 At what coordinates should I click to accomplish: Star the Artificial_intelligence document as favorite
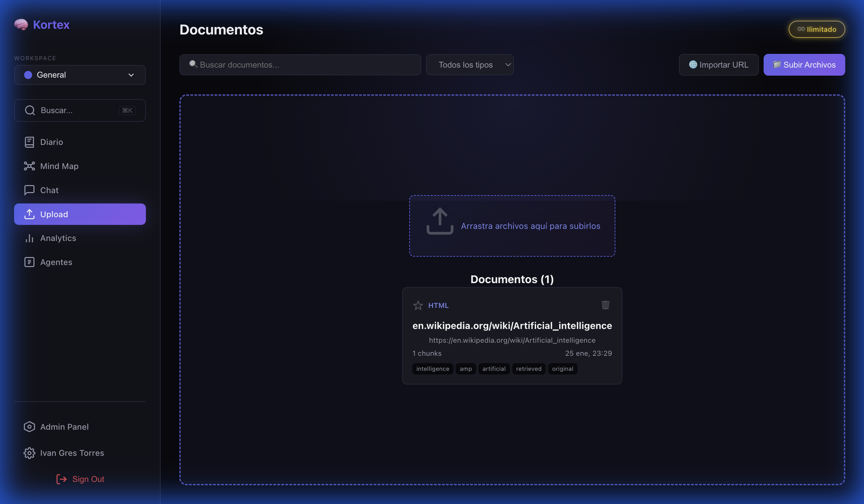(418, 305)
